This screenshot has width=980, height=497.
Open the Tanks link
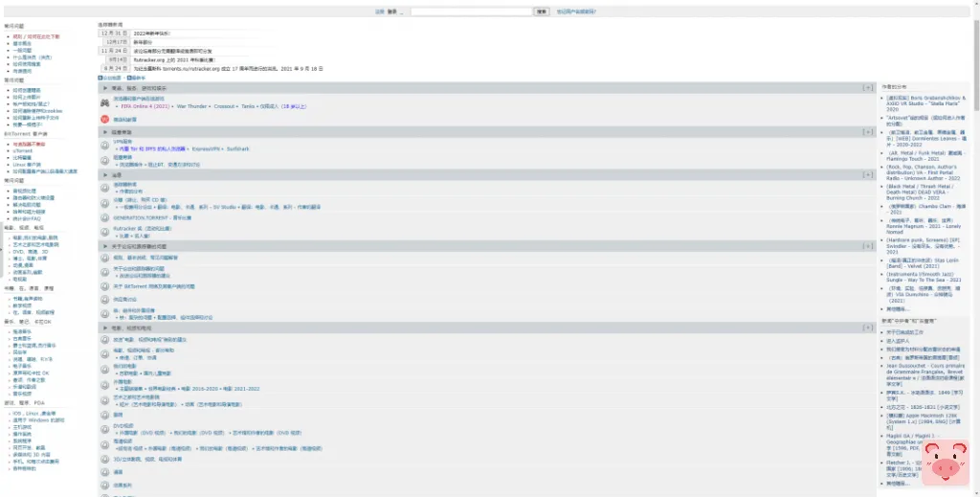point(248,107)
